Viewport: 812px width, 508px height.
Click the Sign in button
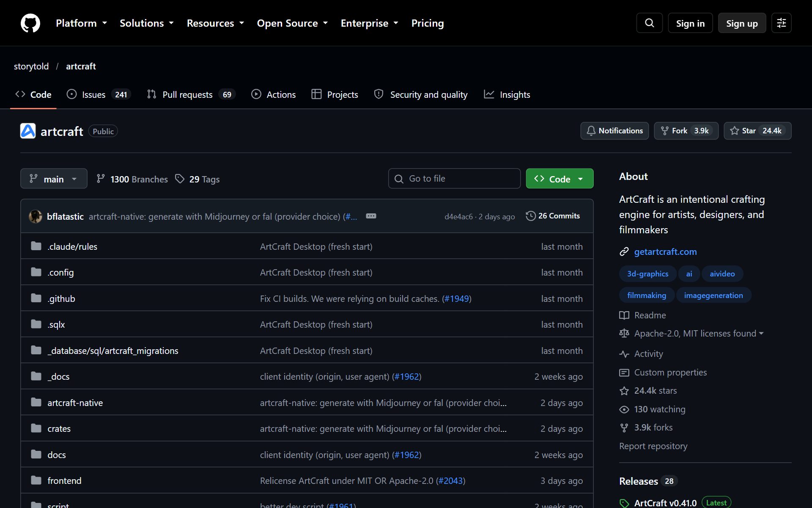pyautogui.click(x=690, y=23)
